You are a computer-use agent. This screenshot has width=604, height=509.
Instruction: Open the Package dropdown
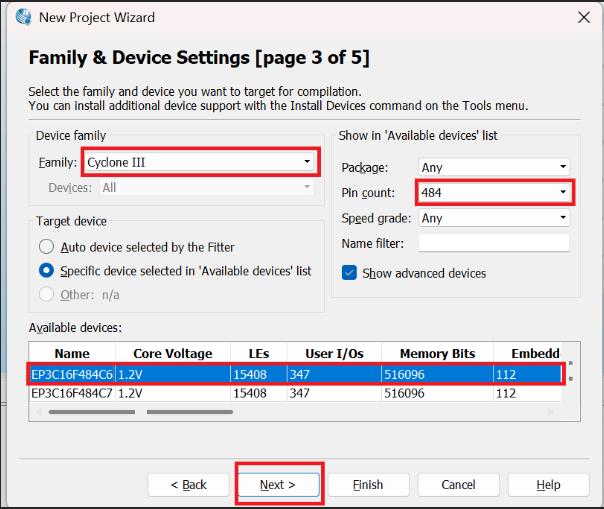494,167
